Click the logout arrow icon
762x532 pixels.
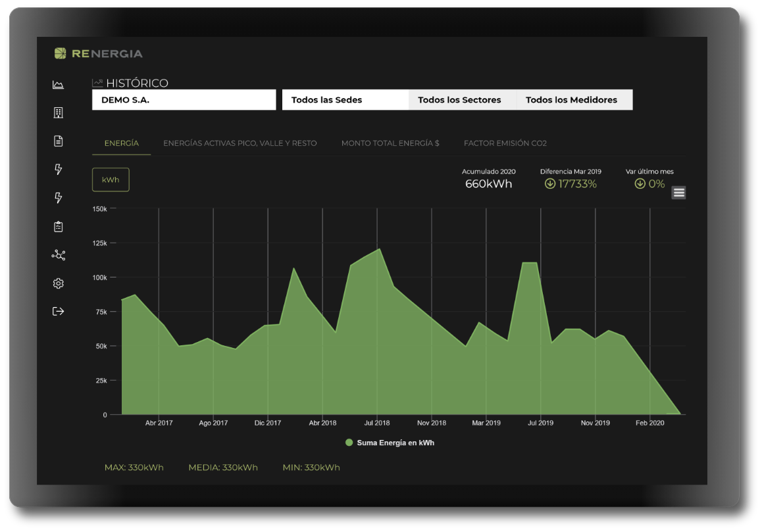tap(58, 311)
